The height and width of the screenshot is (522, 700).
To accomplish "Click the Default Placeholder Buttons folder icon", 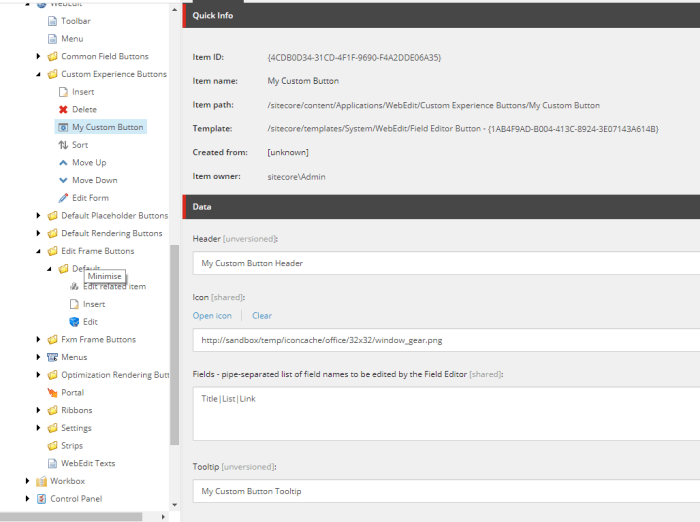I will click(x=52, y=216).
